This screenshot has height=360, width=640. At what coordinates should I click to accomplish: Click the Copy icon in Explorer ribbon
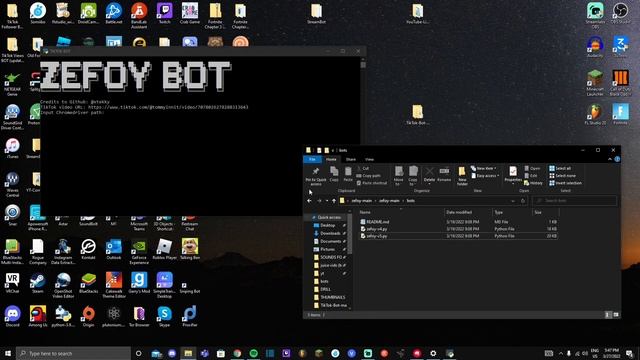[334, 174]
